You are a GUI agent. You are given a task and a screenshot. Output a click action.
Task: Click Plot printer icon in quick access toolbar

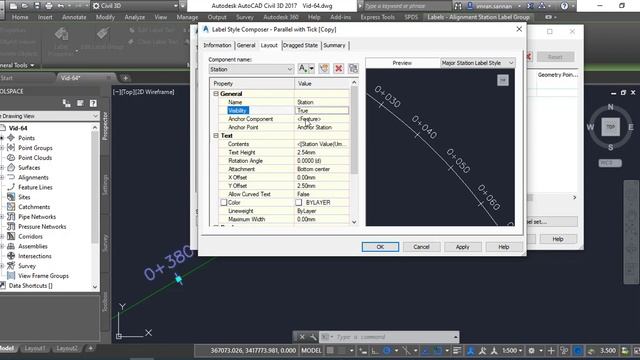point(49,6)
